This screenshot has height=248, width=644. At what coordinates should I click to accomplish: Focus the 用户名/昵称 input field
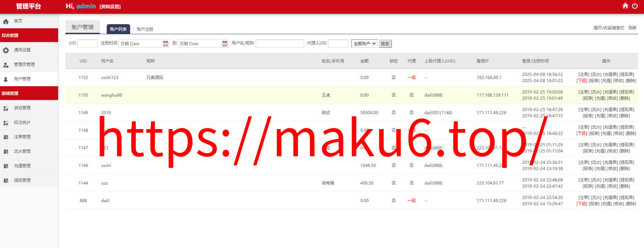(x=280, y=44)
